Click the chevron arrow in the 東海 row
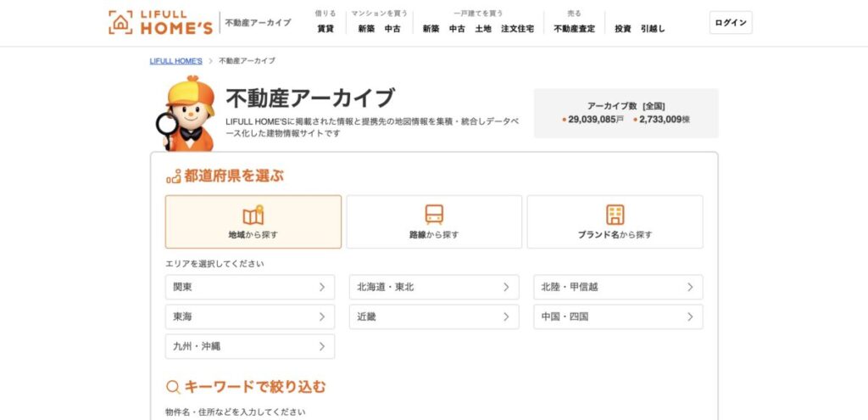Screen dimensions: 868x420 [x=322, y=317]
